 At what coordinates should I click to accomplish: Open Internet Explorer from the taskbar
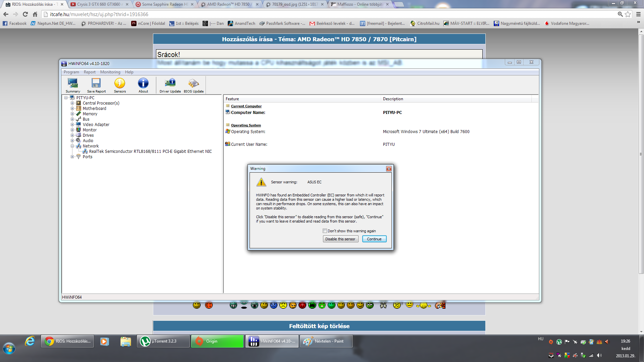point(30,341)
